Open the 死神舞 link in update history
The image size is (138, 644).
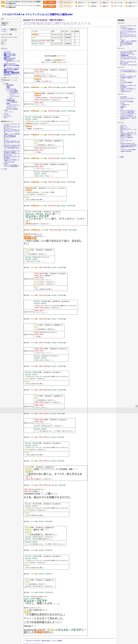click(122, 108)
